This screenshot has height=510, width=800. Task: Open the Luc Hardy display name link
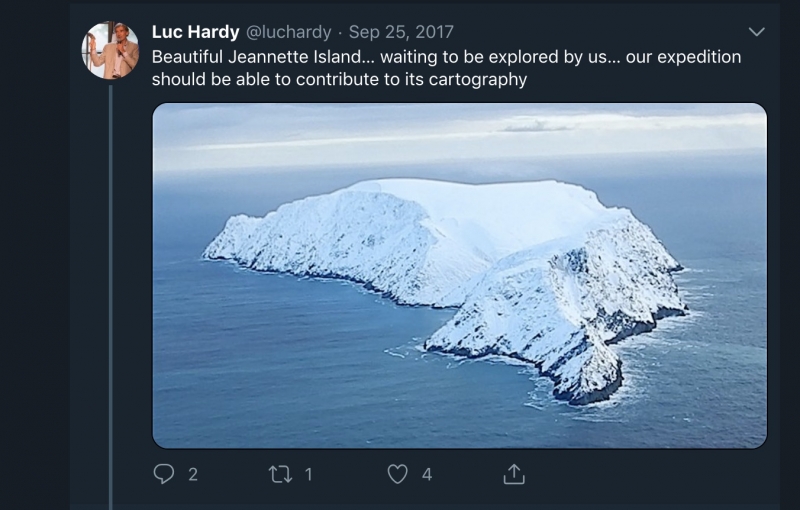[x=195, y=32]
